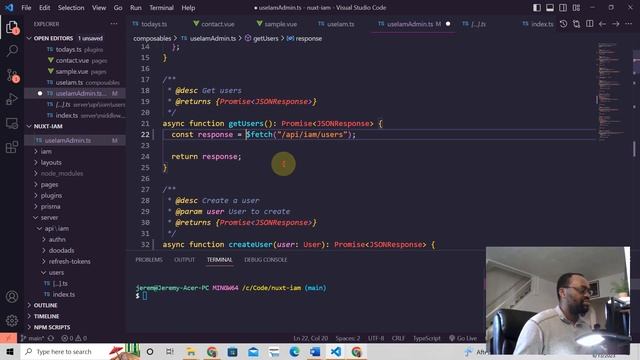The image size is (640, 360).
Task: Open errors and warnings status item
Action: point(74,338)
